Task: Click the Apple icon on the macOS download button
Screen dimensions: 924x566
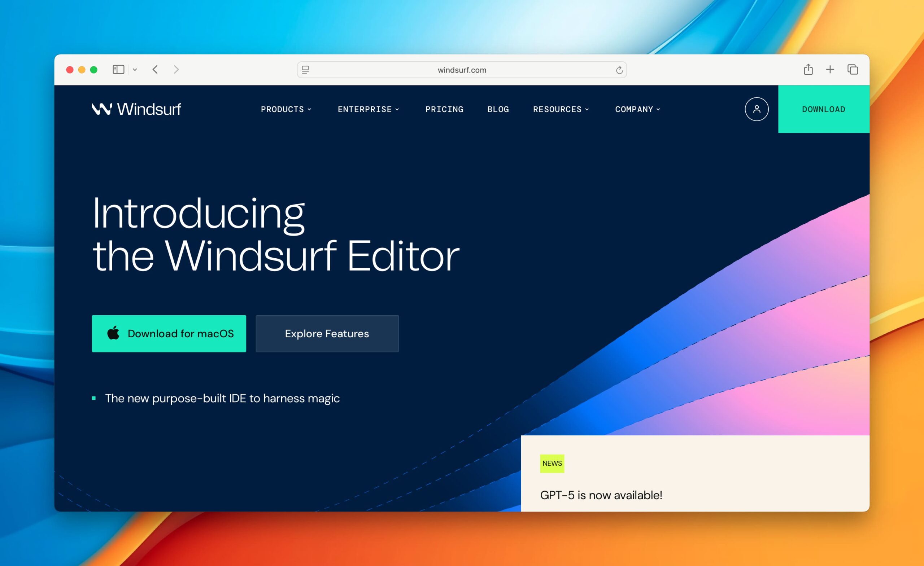Action: (x=114, y=333)
